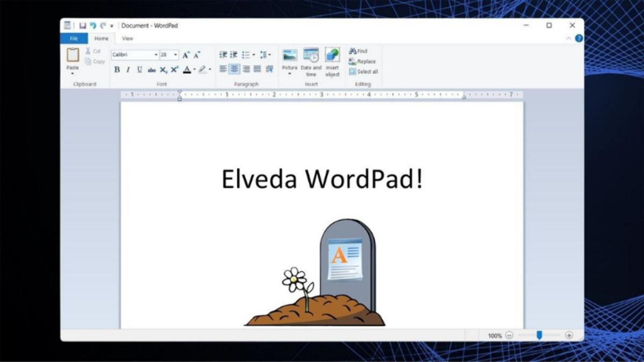Open the font family dropdown
The height and width of the screenshot is (362, 644).
coord(156,54)
